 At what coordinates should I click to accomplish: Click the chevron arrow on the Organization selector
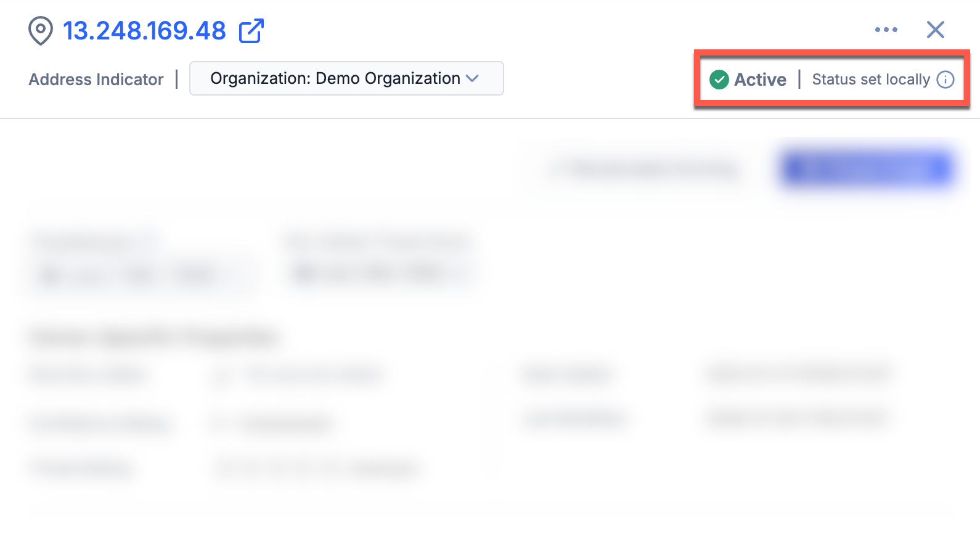click(472, 78)
